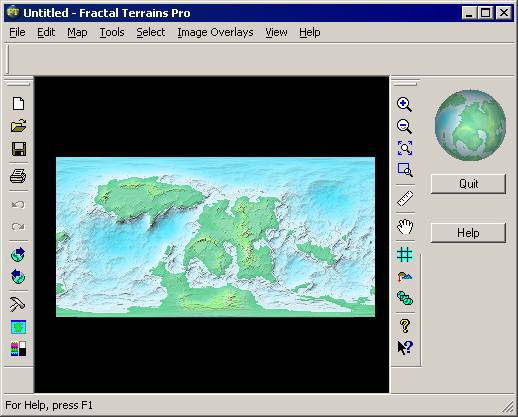The height and width of the screenshot is (417, 518).
Task: Click the New document icon
Action: click(x=18, y=104)
